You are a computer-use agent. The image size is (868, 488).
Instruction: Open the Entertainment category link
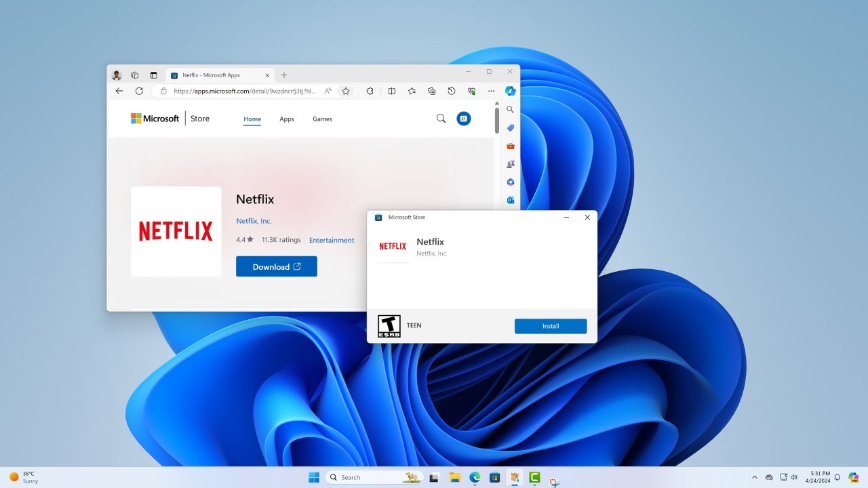[332, 240]
